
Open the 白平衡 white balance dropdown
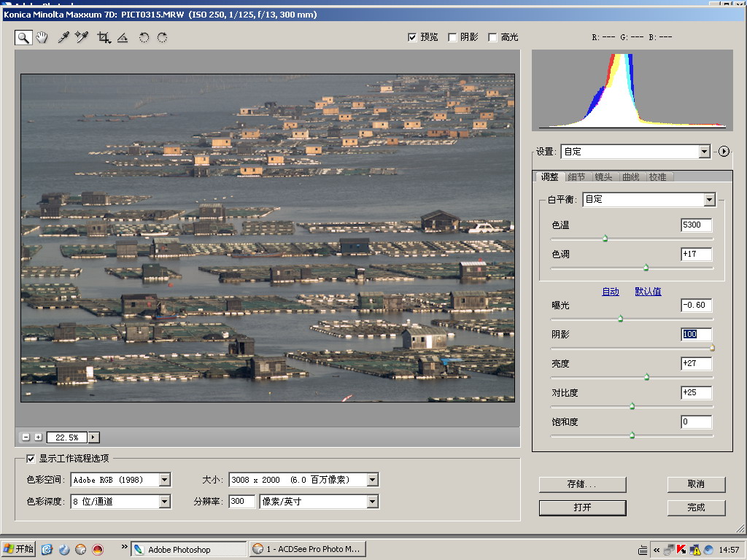709,199
